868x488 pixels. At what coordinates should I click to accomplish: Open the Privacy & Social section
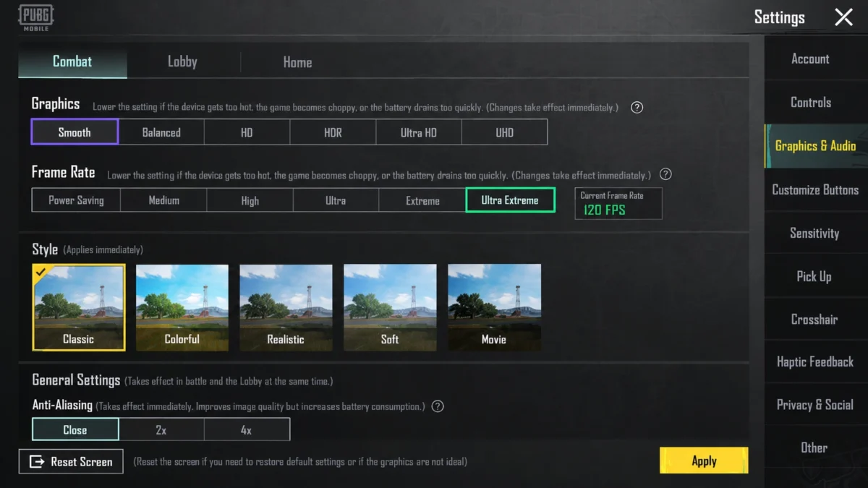[x=816, y=405]
